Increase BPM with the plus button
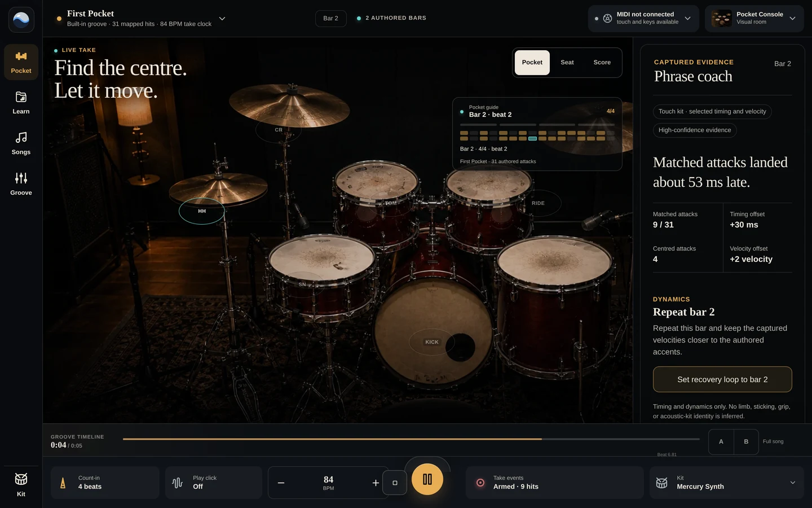 click(376, 483)
